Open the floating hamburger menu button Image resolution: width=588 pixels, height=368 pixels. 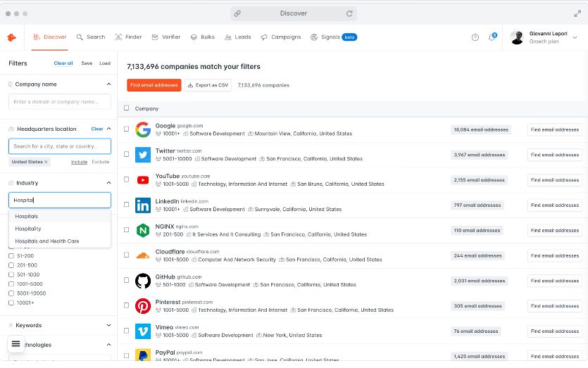15,343
